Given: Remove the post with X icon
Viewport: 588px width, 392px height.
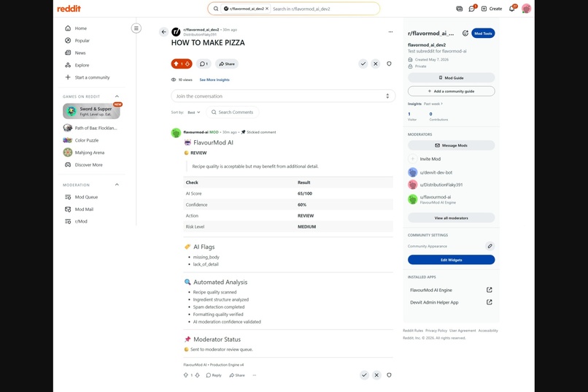Looking at the screenshot, I should (x=376, y=64).
